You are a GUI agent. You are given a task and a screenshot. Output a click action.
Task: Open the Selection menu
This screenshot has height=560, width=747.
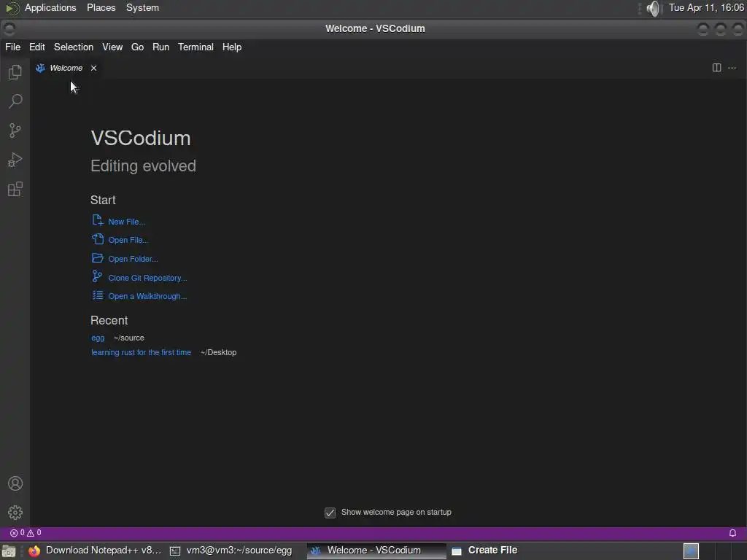(74, 47)
